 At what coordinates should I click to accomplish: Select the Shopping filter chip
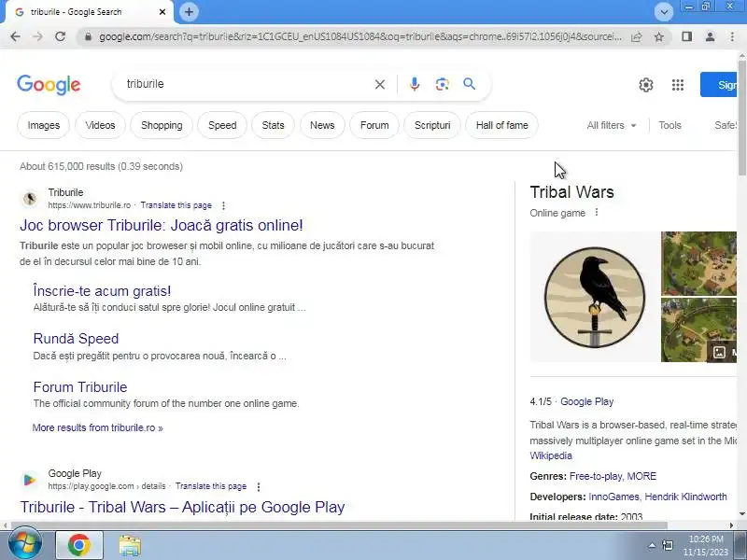[162, 125]
